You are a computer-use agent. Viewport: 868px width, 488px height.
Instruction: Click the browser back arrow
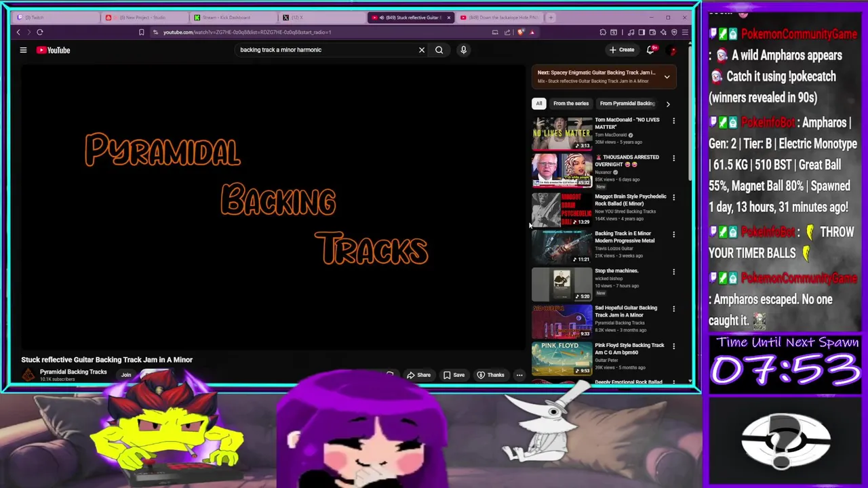(x=19, y=32)
